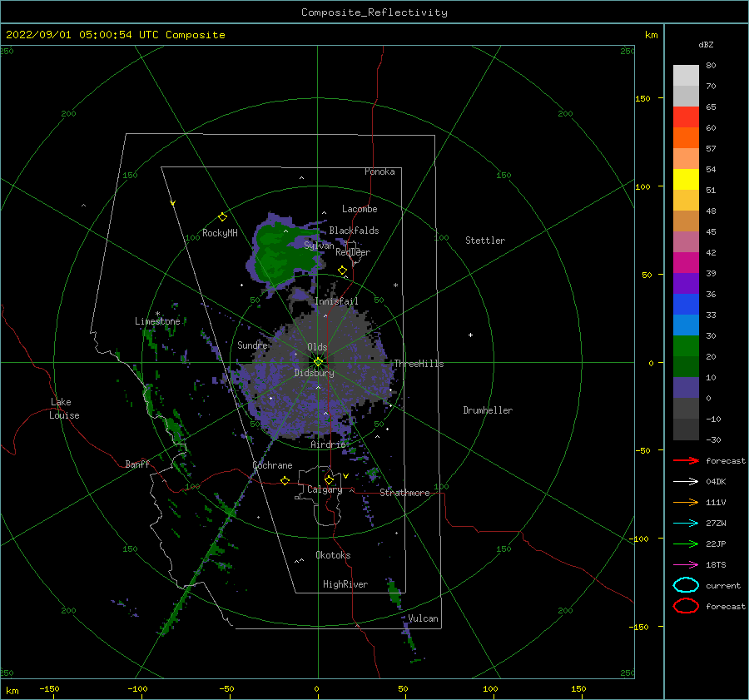Image resolution: width=749 pixels, height=700 pixels.
Task: Click the RockyMH label
Action: point(220,233)
